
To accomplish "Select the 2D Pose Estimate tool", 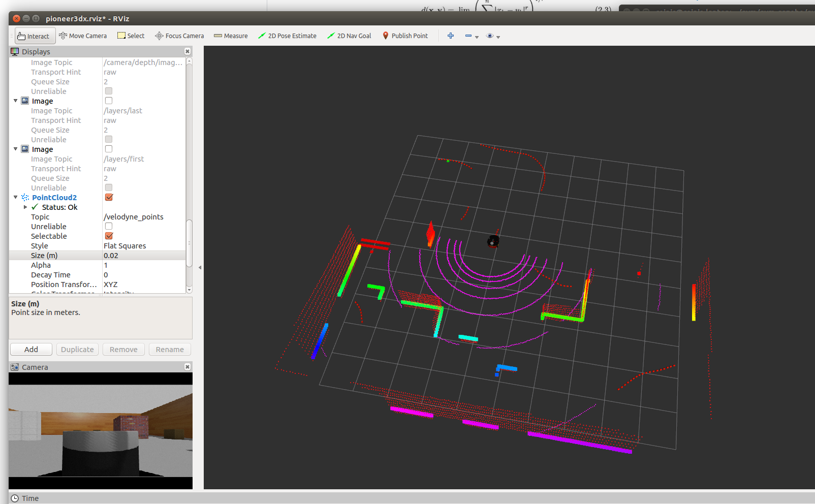I will point(287,36).
